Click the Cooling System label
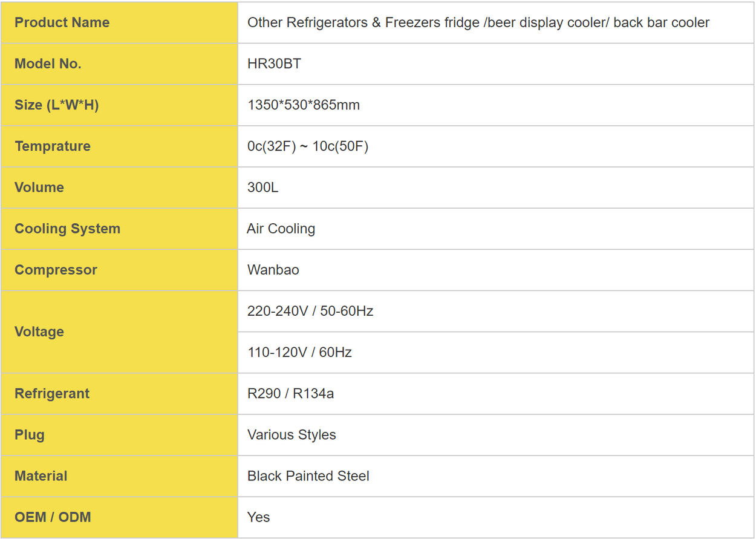The height and width of the screenshot is (539, 756). (x=67, y=229)
